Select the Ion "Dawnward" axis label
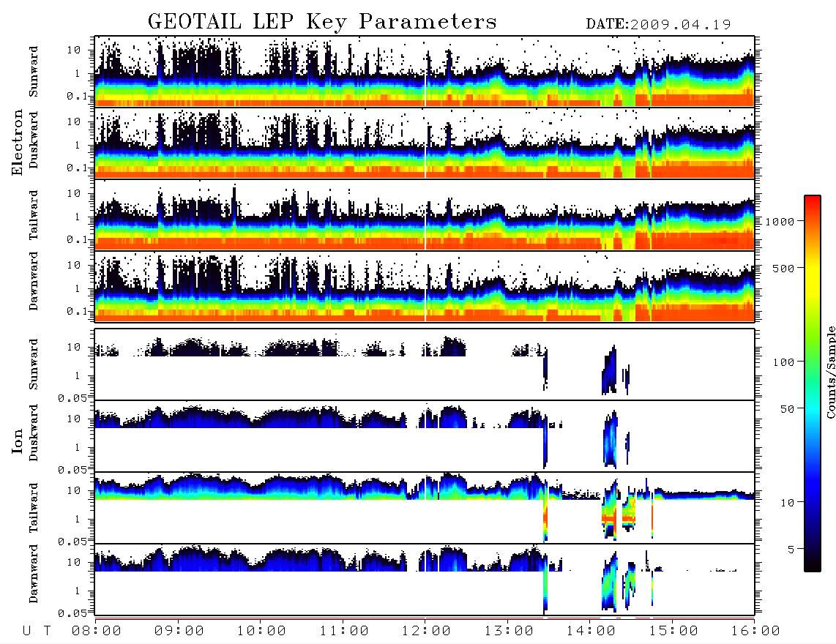The height and width of the screenshot is (644, 836). tap(34, 573)
